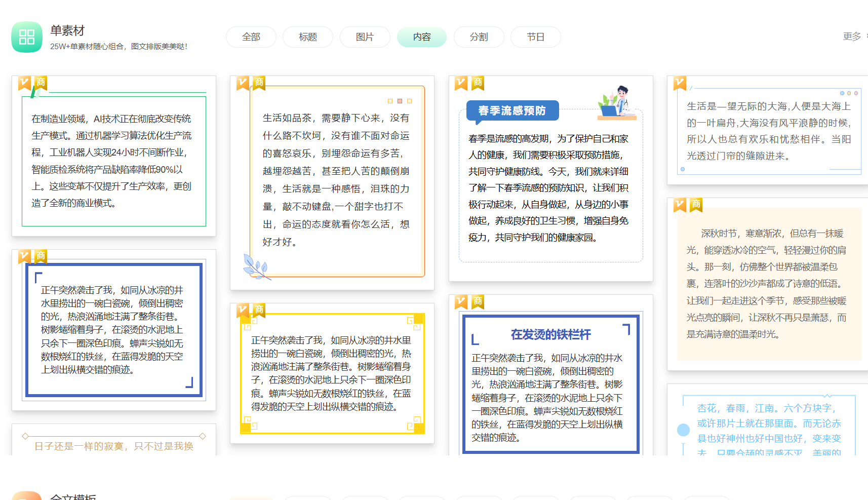868x500 pixels.
Task: Click VIP badge on the AI manufacturing card
Action: pos(25,83)
